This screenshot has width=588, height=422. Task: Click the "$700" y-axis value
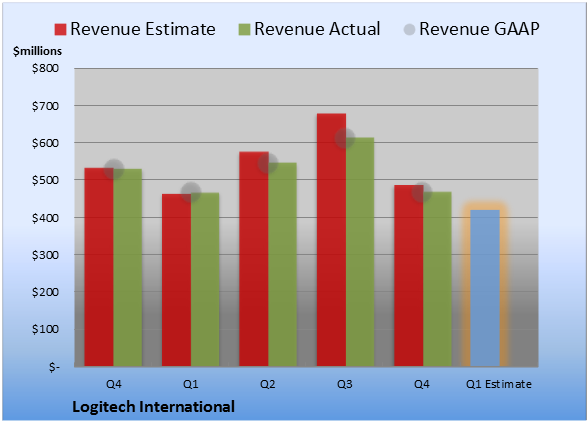pyautogui.click(x=45, y=106)
